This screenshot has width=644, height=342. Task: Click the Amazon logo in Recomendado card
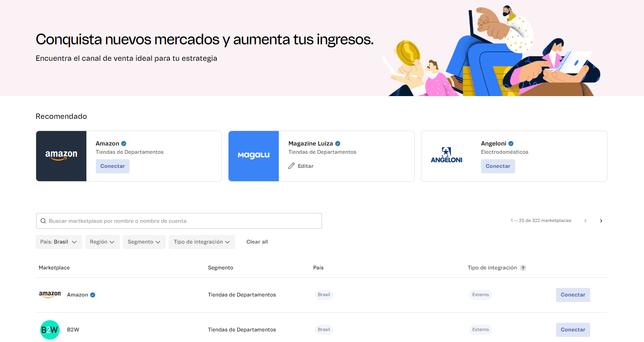pos(61,156)
